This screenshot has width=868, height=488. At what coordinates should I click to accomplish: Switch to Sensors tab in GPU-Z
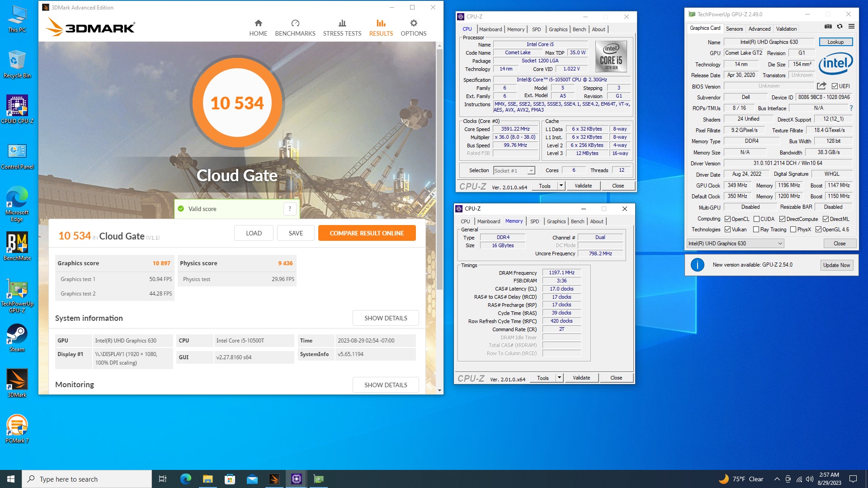click(x=734, y=29)
